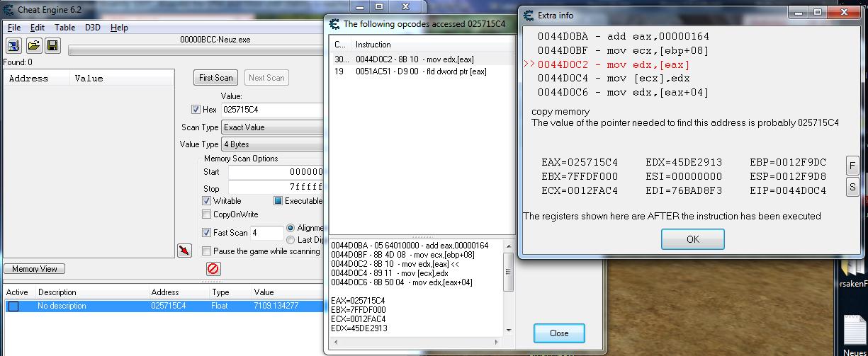The image size is (868, 356).
Task: Click the red arrow add-address icon
Action: click(x=184, y=250)
